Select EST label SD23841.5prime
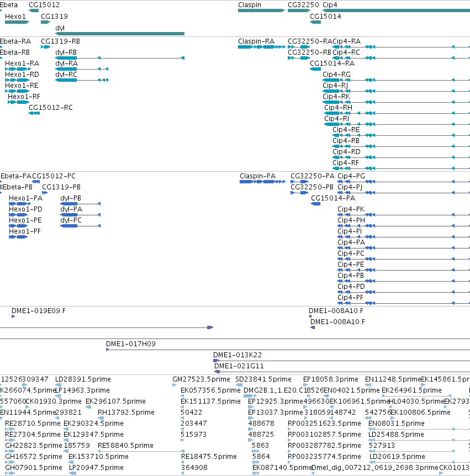The height and width of the screenshot is (476, 470). (x=263, y=379)
